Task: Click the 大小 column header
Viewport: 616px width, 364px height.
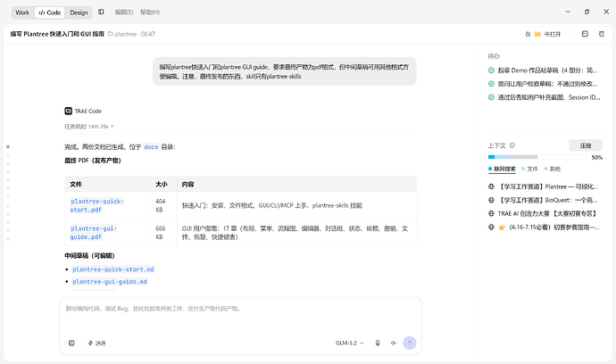Action: coord(162,184)
